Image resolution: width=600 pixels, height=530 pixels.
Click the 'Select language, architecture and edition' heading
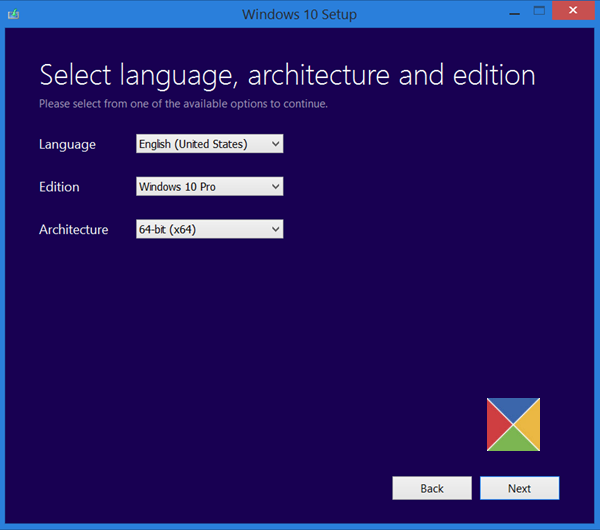click(x=287, y=75)
